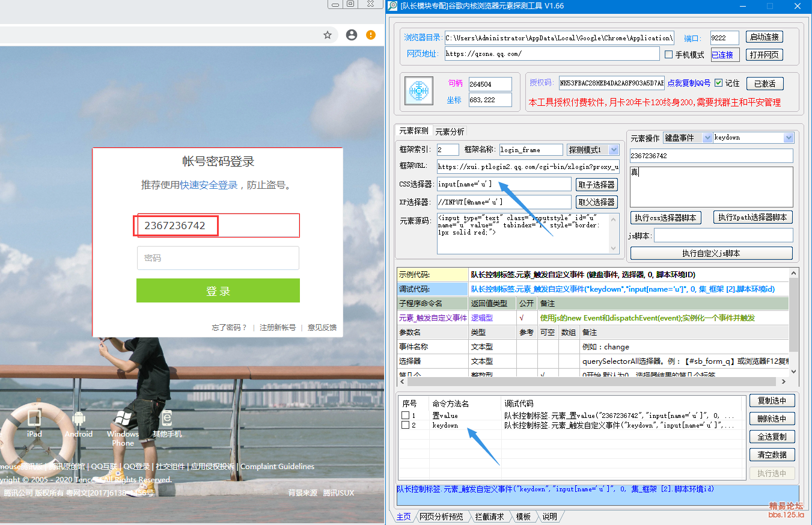Click the Chrome bookmark star icon

[x=328, y=35]
